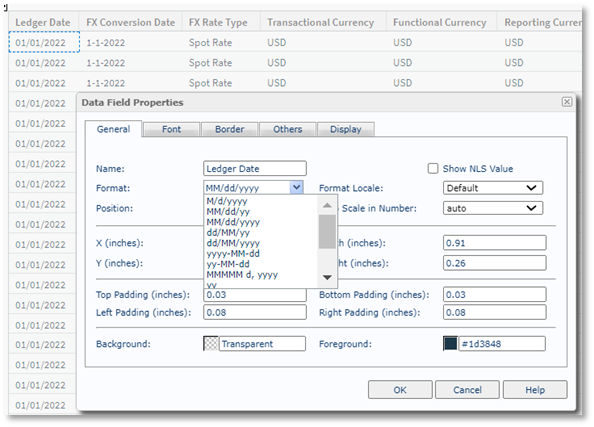Open the Others tab
The image size is (594, 427).
click(288, 129)
